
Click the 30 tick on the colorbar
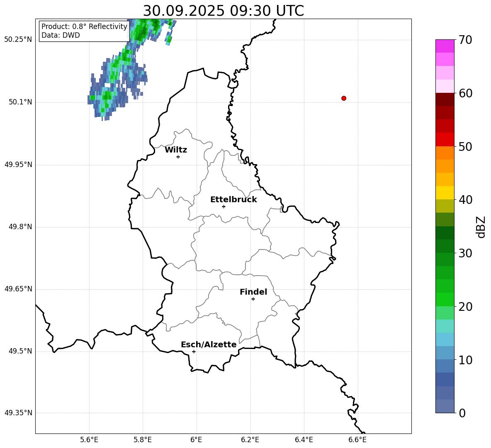coord(465,253)
